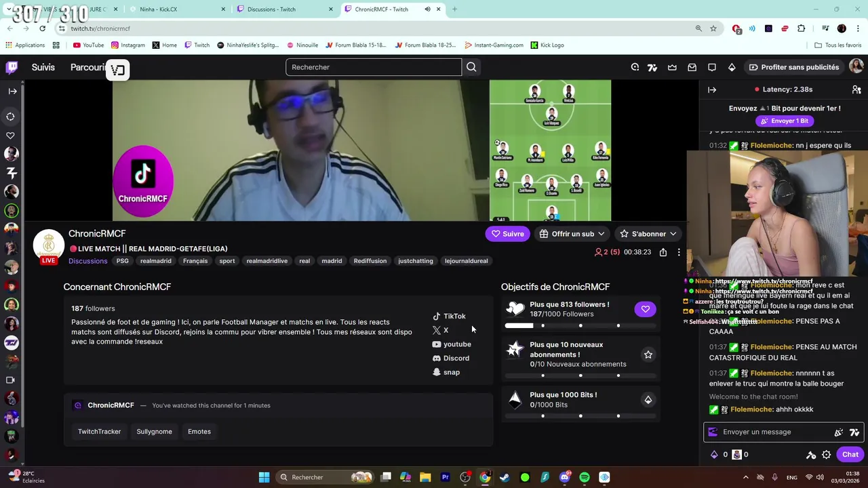Viewport: 868px width, 488px height.
Task: Expand left sidebar with arrow icon
Action: click(12, 91)
